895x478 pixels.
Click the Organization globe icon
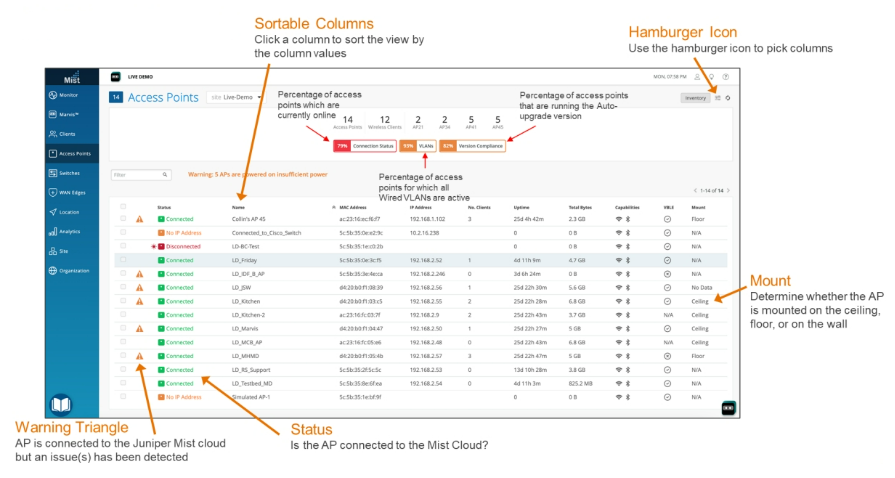click(x=53, y=270)
